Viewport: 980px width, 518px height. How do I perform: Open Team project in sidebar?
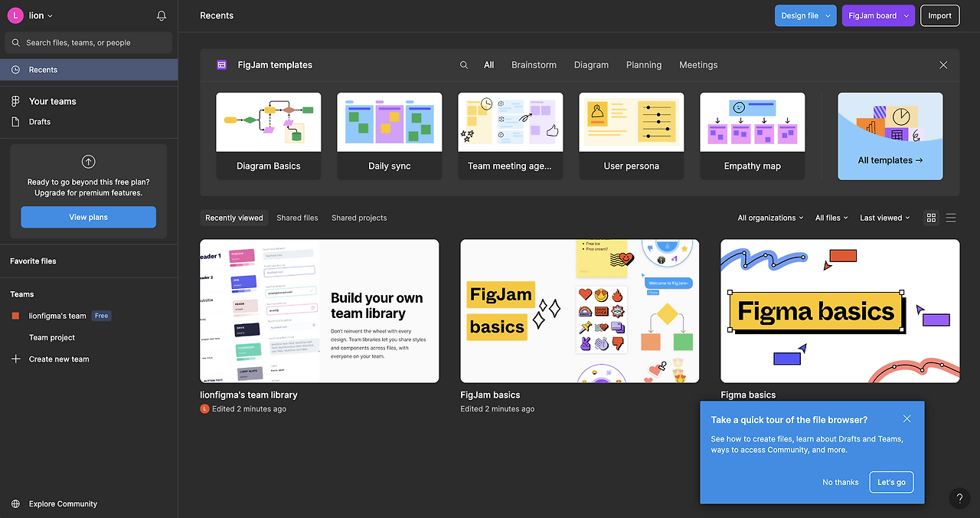click(x=52, y=337)
